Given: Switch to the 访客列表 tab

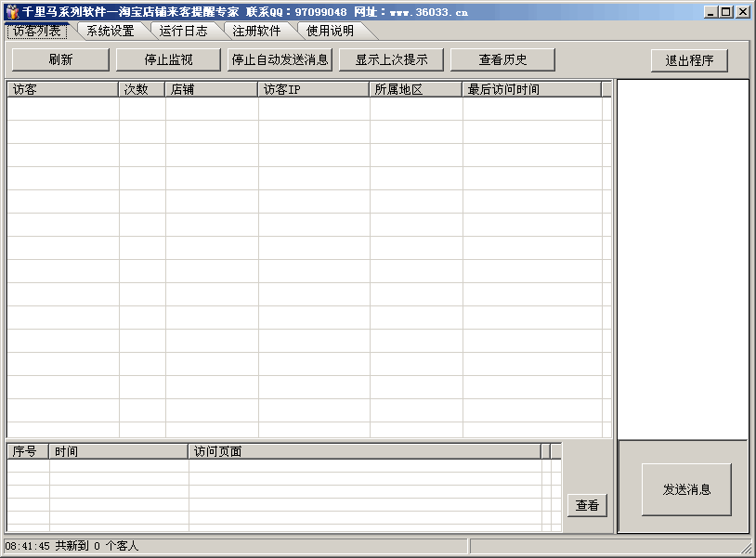Looking at the screenshot, I should 36,31.
